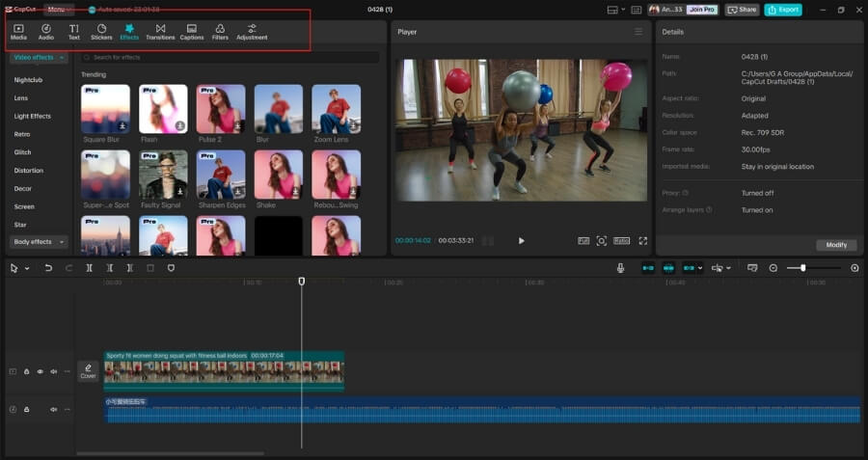Click the focus frame screenshot icon
The image size is (868, 460).
[x=601, y=241]
